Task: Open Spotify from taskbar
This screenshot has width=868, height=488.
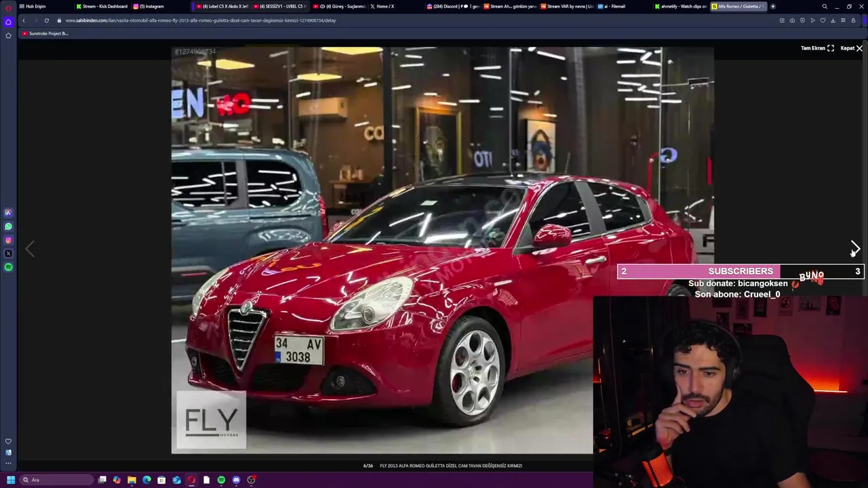Action: pyautogui.click(x=221, y=480)
